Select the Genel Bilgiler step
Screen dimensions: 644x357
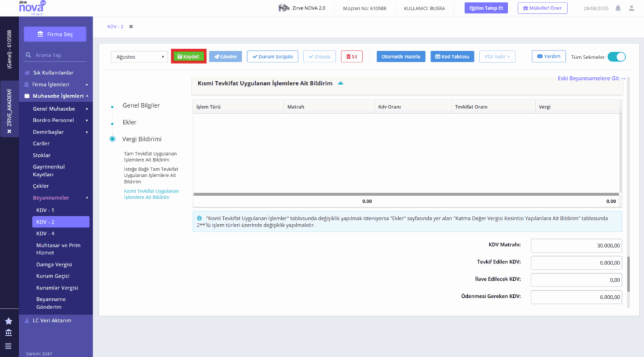(x=141, y=105)
